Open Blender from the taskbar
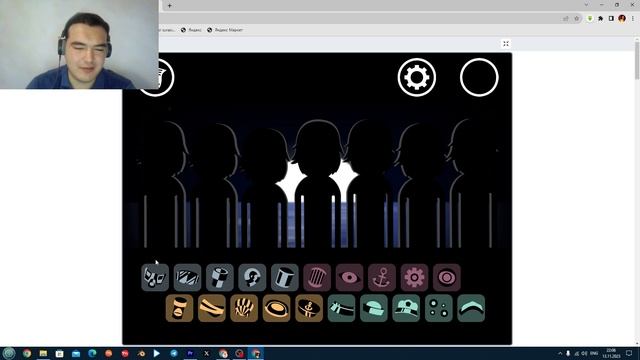Image resolution: width=640 pixels, height=360 pixels. (x=141, y=353)
